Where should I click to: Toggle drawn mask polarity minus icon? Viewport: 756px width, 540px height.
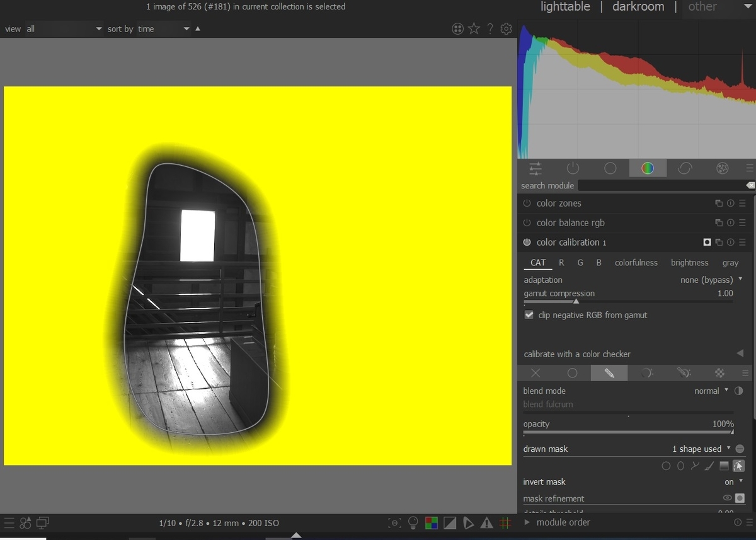740,449
